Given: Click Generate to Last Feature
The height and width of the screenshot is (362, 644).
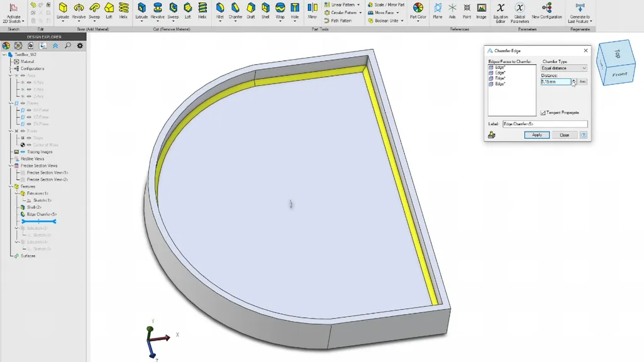Looking at the screenshot, I should click(x=580, y=13).
